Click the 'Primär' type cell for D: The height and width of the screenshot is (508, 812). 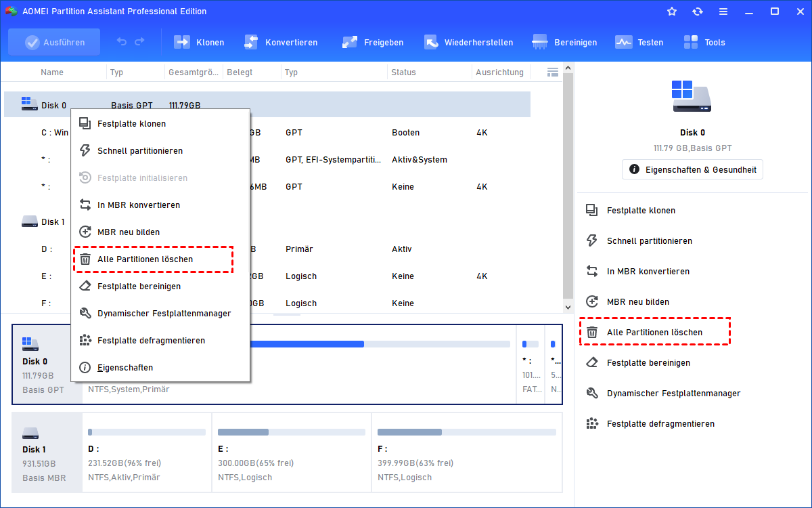299,249
